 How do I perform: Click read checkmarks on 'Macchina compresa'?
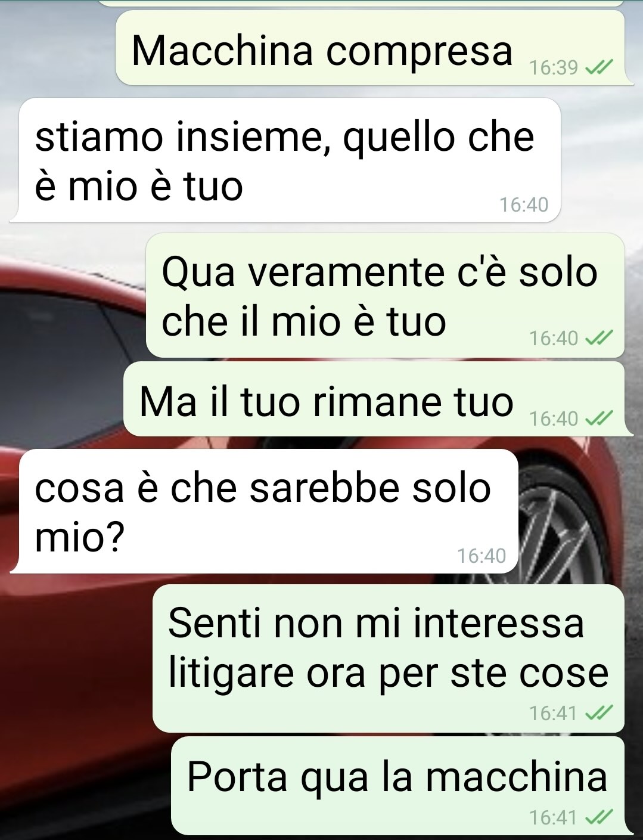tap(598, 68)
